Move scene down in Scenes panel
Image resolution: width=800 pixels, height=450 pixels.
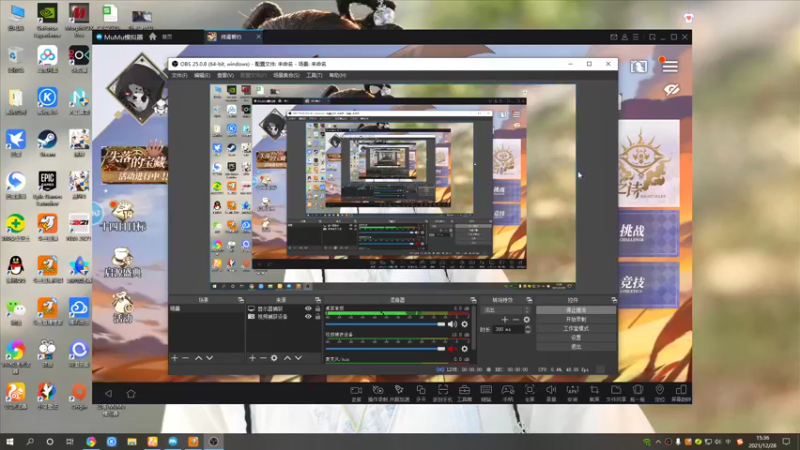click(210, 358)
